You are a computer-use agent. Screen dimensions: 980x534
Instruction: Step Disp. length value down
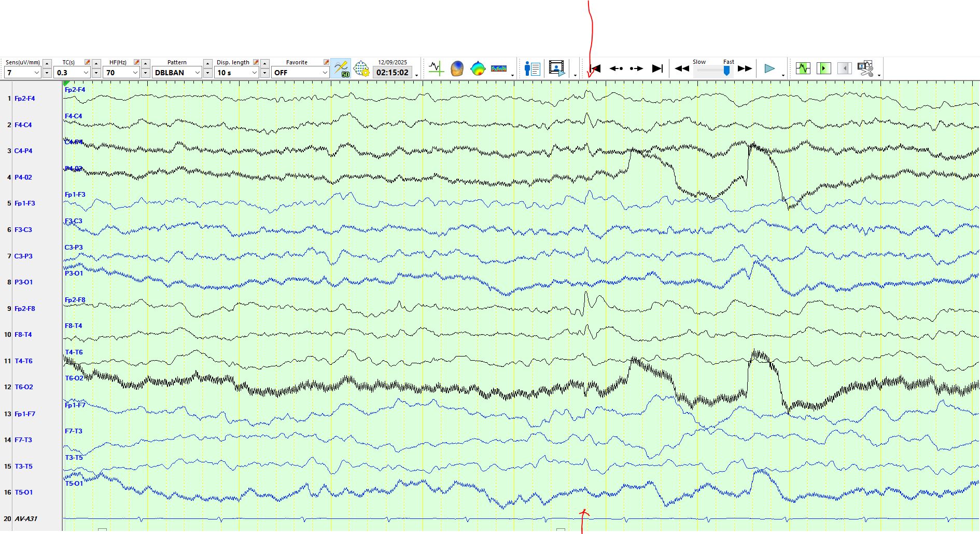[265, 73]
